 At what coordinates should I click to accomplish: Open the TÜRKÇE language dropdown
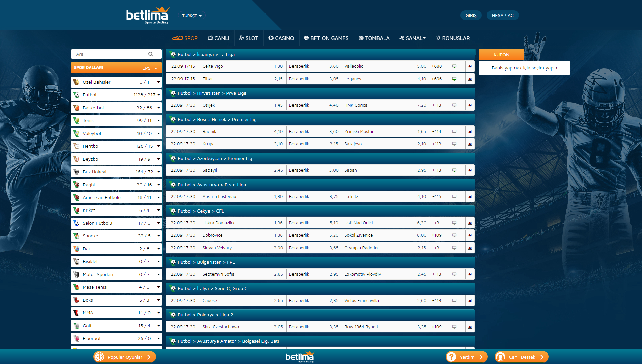click(x=192, y=16)
